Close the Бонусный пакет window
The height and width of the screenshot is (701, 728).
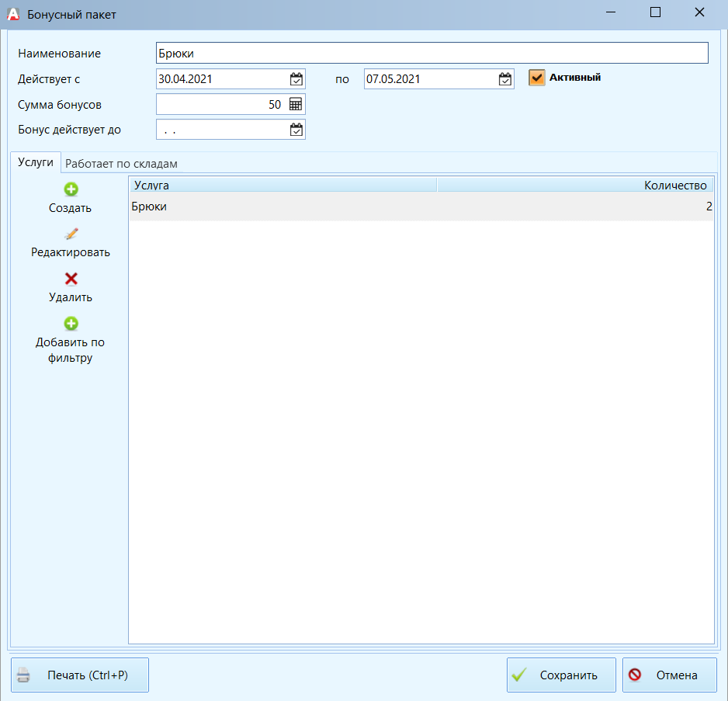[699, 12]
